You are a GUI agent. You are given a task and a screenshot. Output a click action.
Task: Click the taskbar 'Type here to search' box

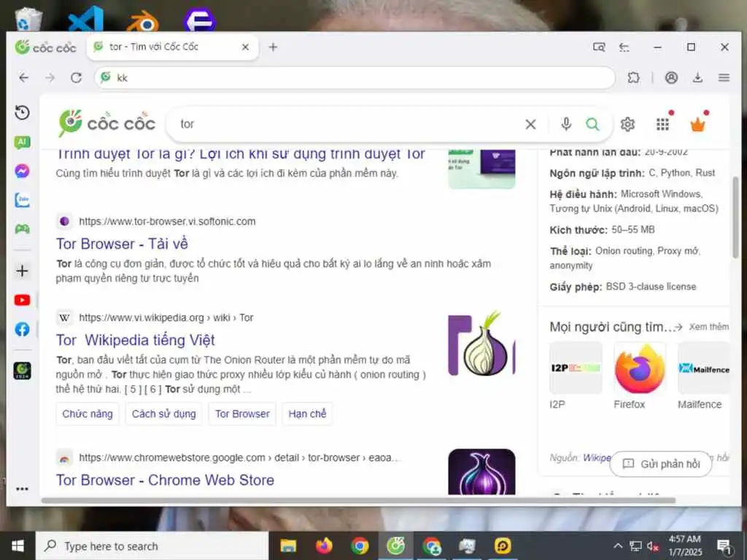click(x=152, y=545)
